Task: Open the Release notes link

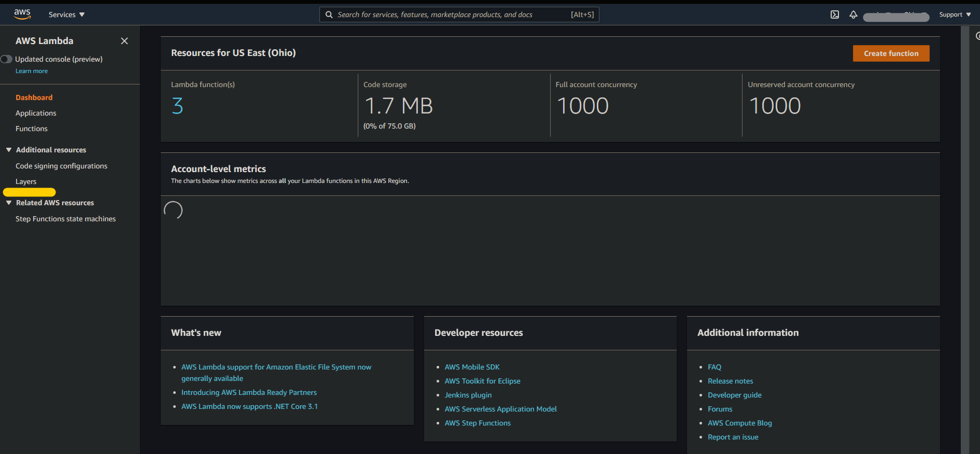Action: point(731,381)
